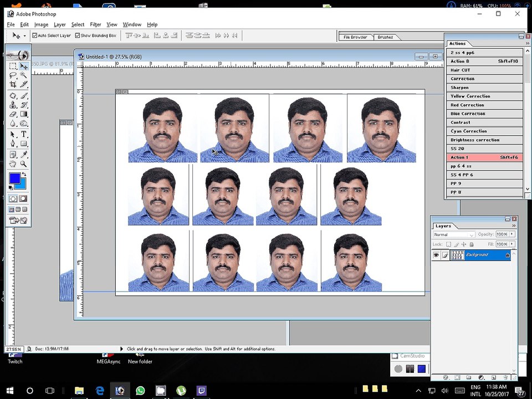Image resolution: width=532 pixels, height=399 pixels.
Task: Select the Type tool
Action: [x=23, y=134]
